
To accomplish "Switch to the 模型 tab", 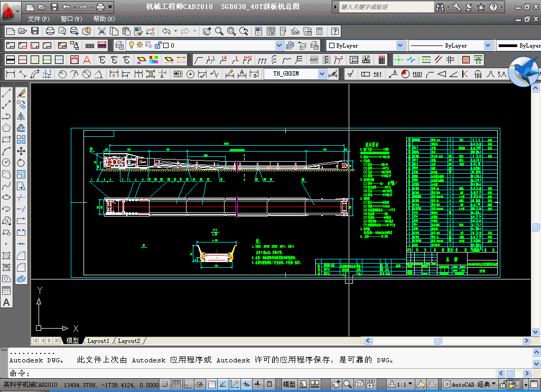I will point(72,341).
